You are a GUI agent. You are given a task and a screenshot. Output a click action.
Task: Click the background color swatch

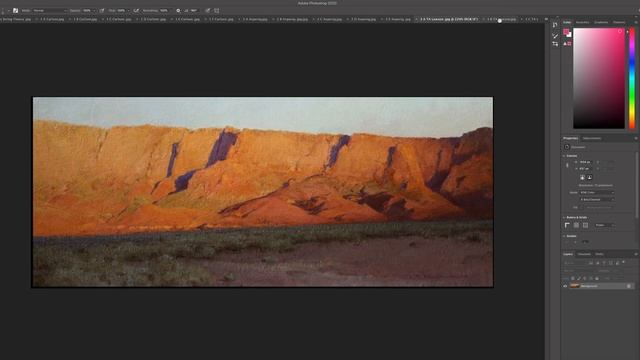tap(569, 35)
